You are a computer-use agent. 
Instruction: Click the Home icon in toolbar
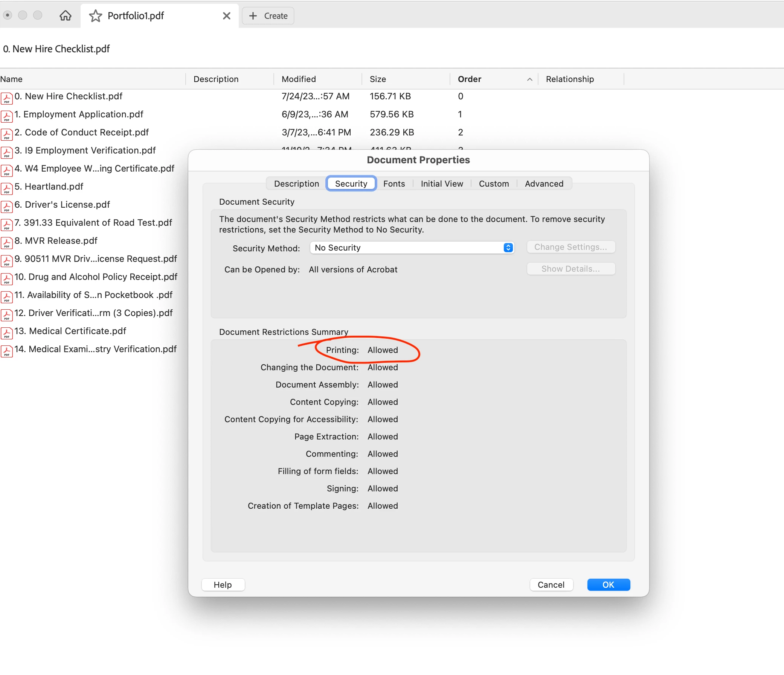tap(66, 15)
